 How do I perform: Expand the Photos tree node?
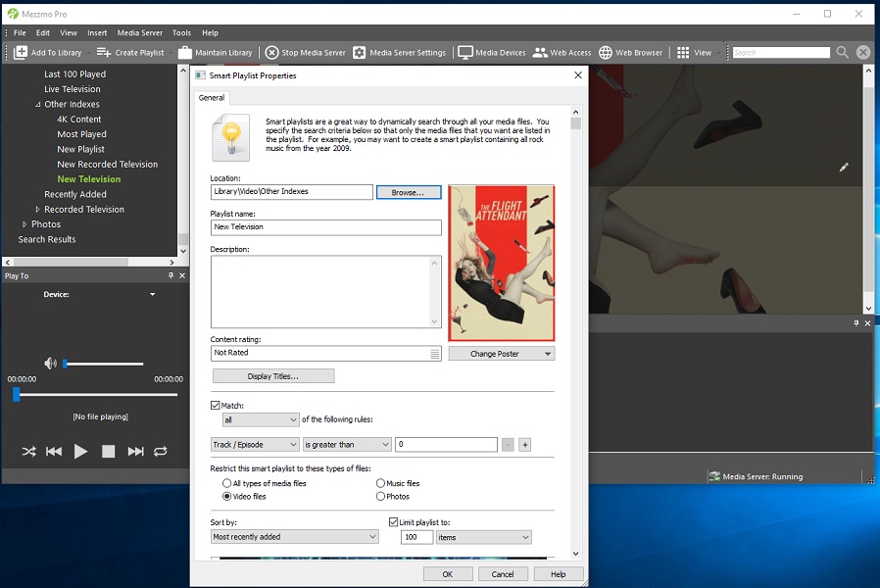[x=24, y=224]
